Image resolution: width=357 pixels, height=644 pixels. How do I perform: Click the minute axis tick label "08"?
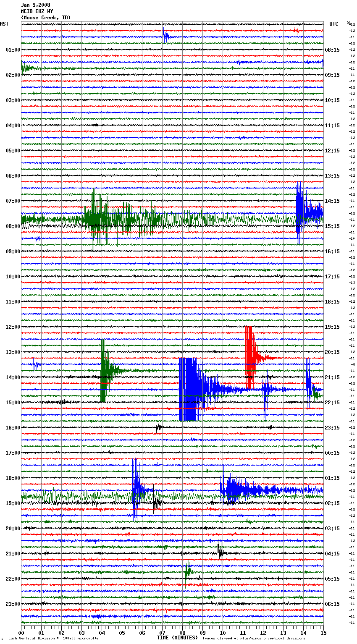(182, 633)
